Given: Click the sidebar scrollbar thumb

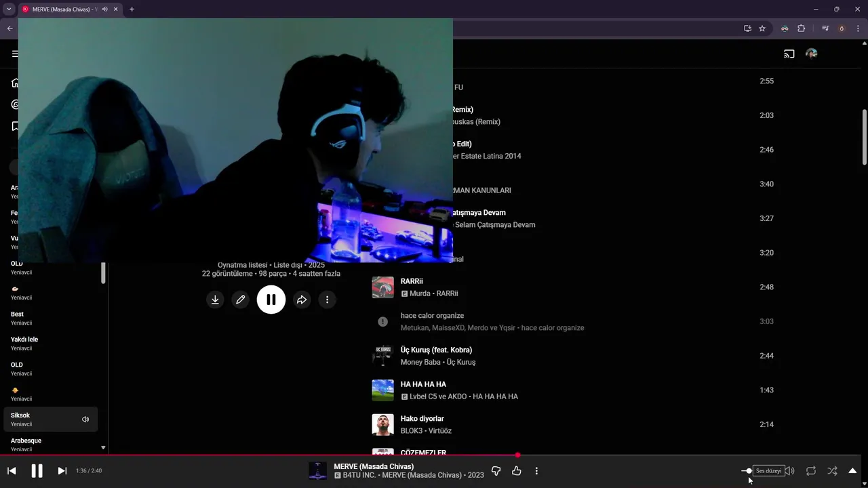Looking at the screenshot, I should 103,273.
